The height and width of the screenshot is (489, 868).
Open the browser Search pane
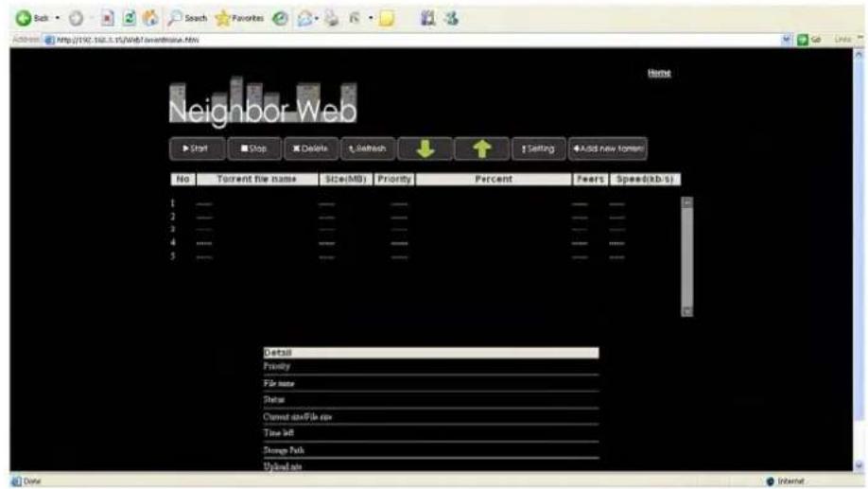point(187,19)
